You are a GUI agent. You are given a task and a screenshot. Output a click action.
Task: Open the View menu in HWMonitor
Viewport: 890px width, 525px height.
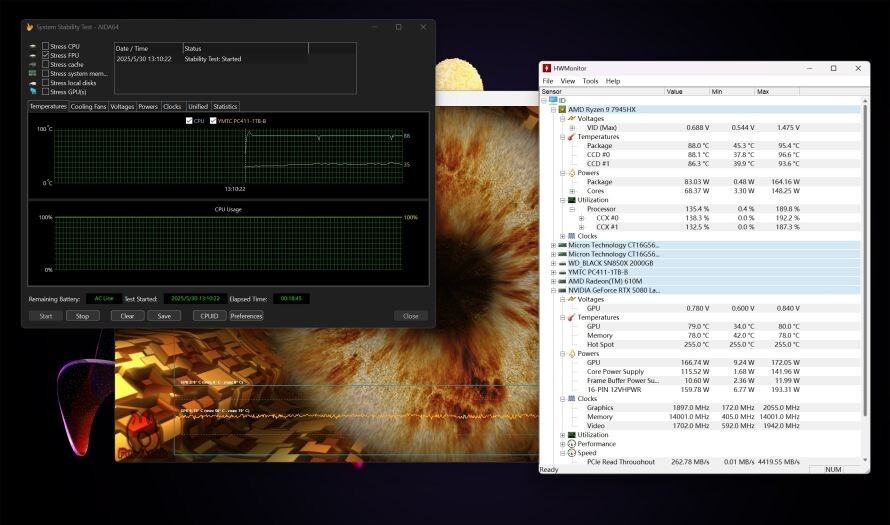click(x=568, y=81)
